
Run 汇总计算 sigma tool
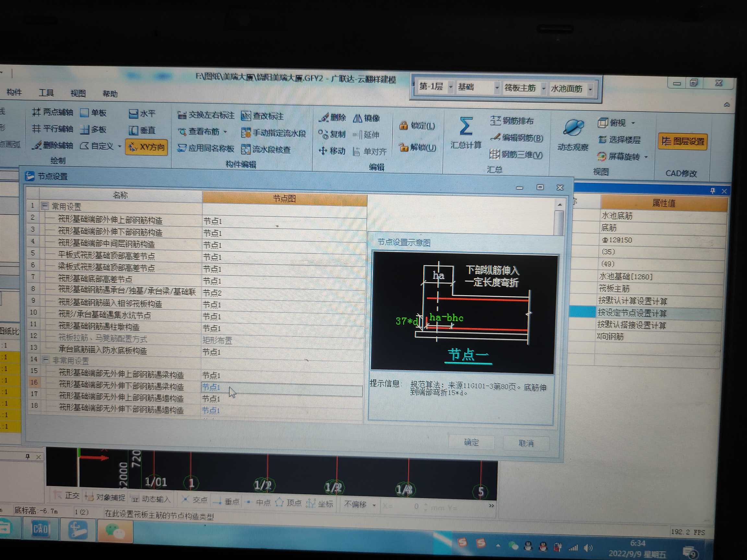tap(466, 133)
